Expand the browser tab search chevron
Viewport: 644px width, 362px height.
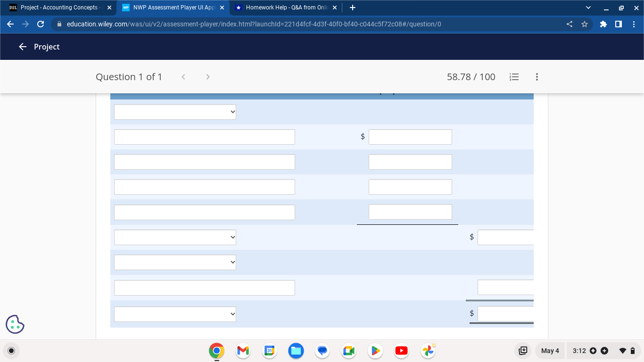pyautogui.click(x=587, y=7)
